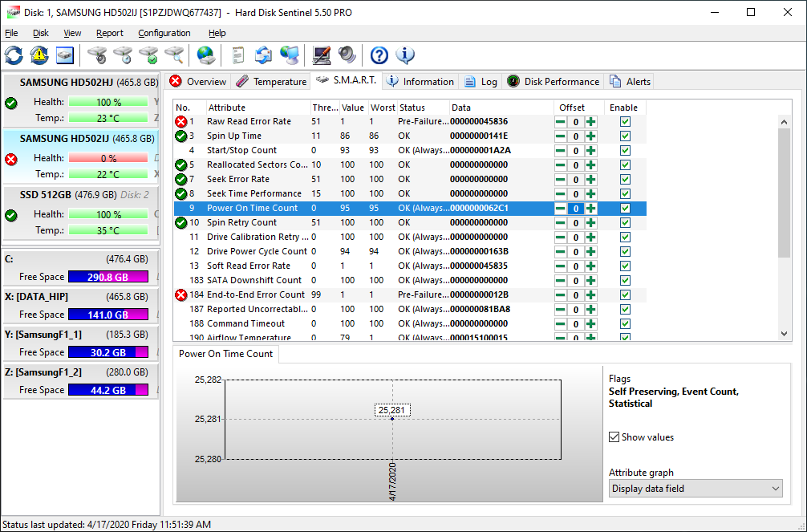Open the Disk menu

(x=41, y=33)
